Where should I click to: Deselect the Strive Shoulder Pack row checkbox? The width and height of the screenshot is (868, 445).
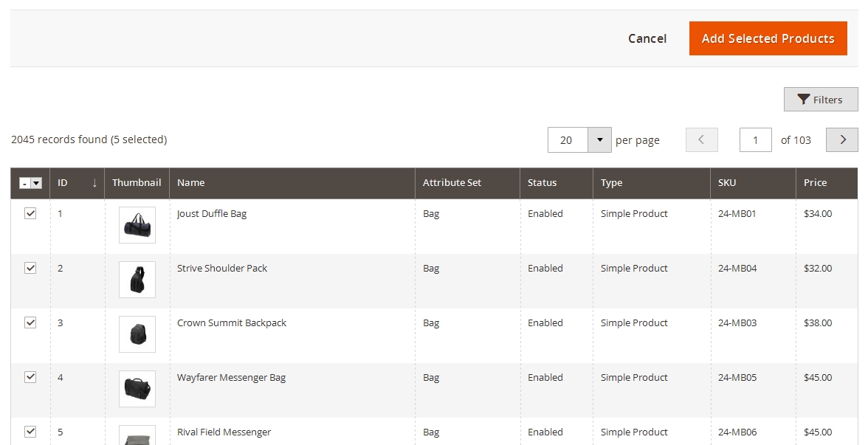(30, 268)
